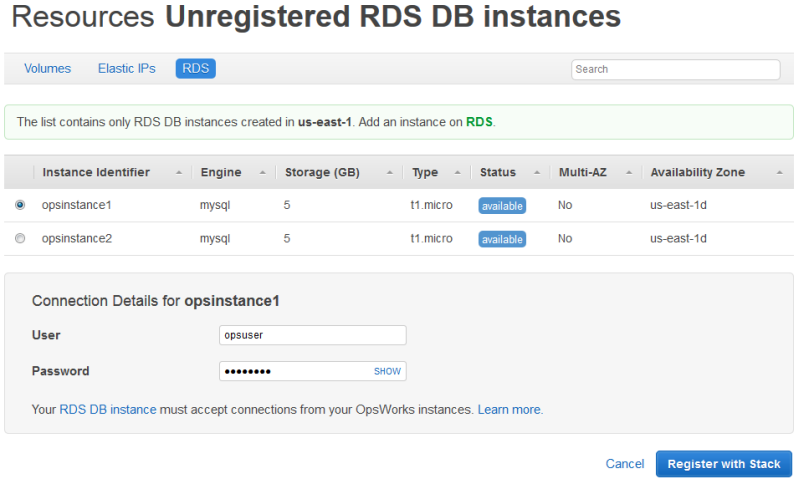Click No Multi-AZ cell for opsinstance2
Screen dimensions: 800x482
[x=565, y=238]
